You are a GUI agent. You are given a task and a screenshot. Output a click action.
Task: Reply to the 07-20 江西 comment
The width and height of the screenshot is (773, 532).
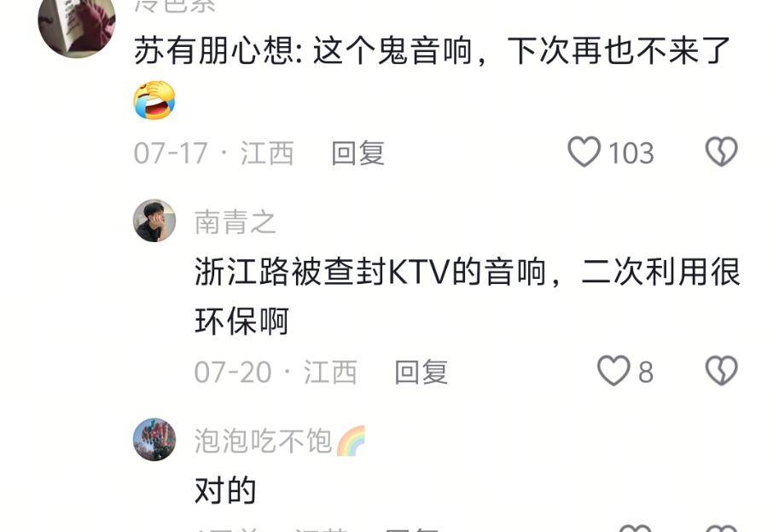coord(421,372)
